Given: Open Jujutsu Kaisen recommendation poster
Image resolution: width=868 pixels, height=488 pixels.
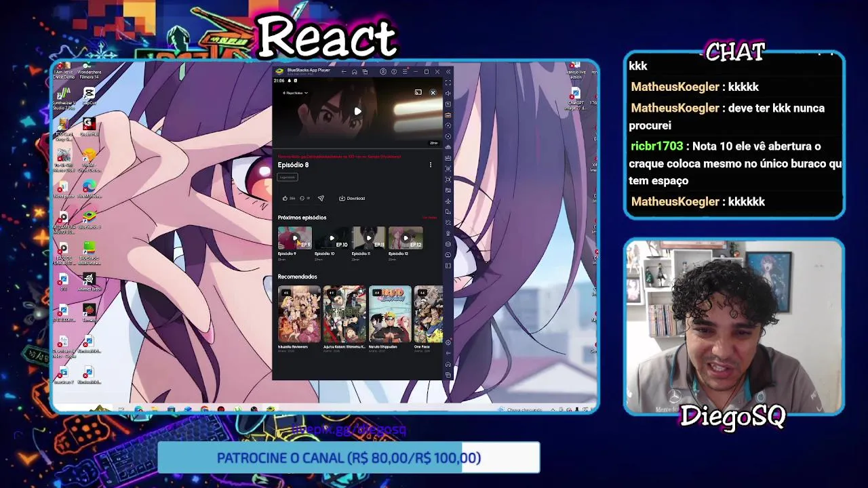Looking at the screenshot, I should 344,314.
